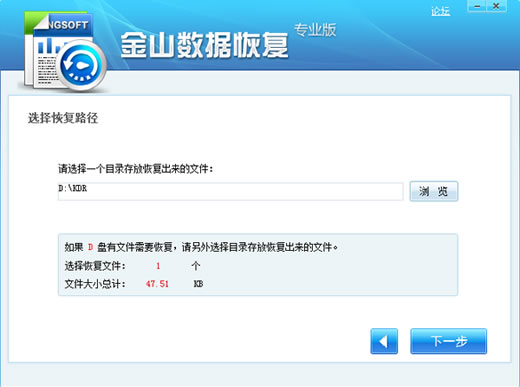520x387 pixels.
Task: Minimize the Kingsoft data recovery window
Action: click(477, 6)
